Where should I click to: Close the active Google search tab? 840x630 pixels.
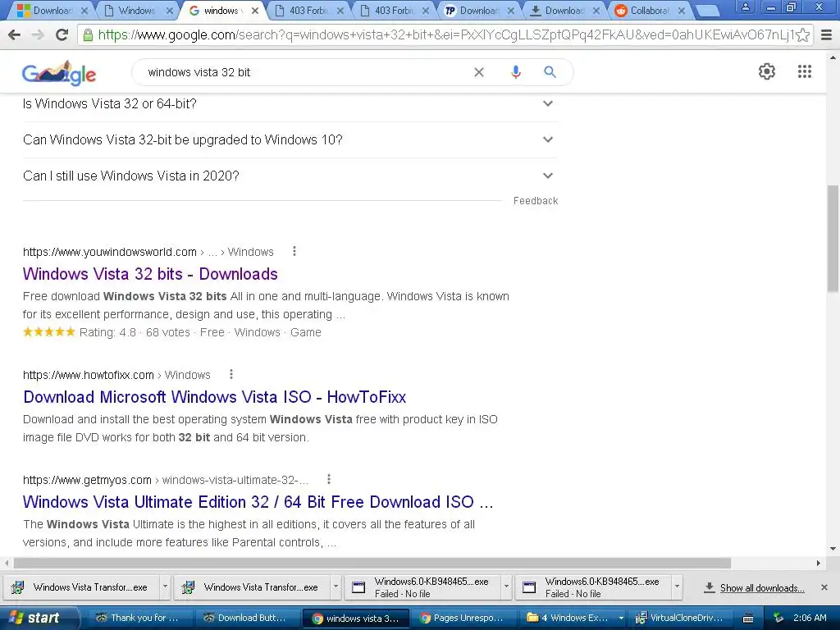pos(255,10)
